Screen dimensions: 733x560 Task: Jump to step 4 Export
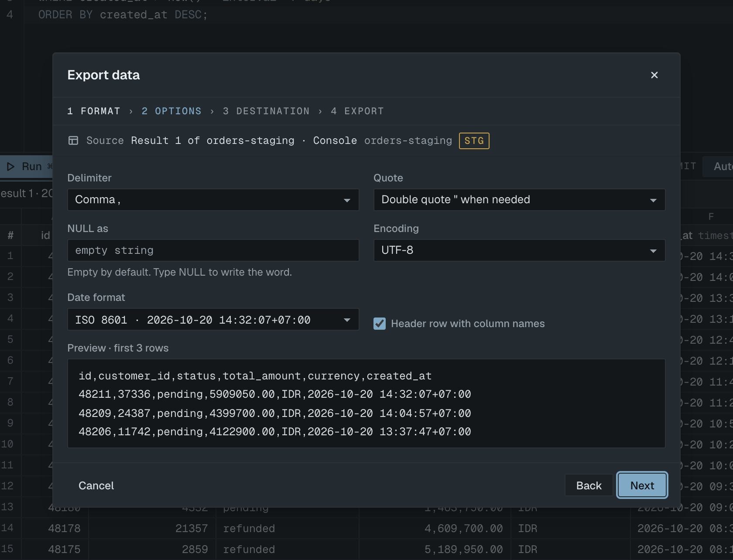[x=357, y=111]
